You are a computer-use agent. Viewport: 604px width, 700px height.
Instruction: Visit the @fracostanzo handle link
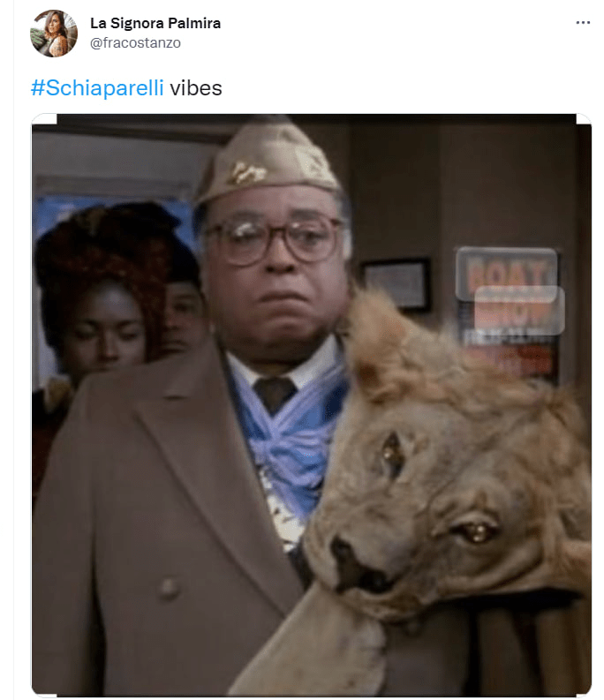click(135, 43)
